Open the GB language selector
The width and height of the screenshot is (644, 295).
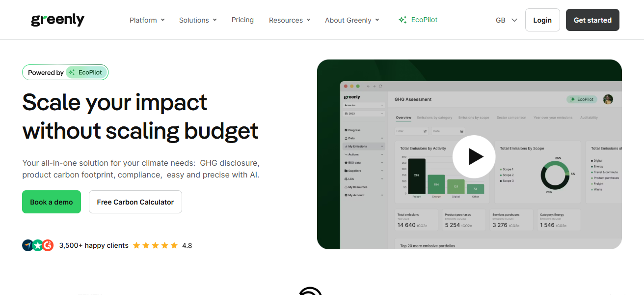tap(507, 20)
